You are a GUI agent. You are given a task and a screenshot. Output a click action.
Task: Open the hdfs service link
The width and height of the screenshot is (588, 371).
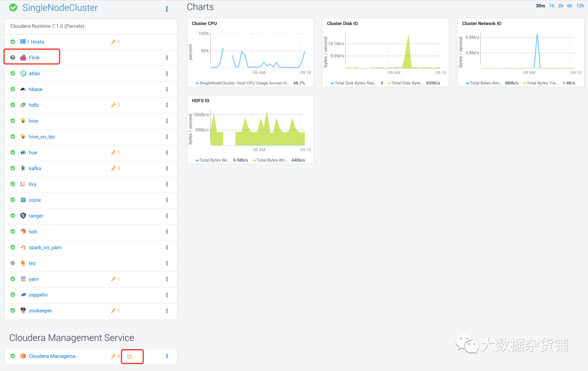(x=34, y=105)
